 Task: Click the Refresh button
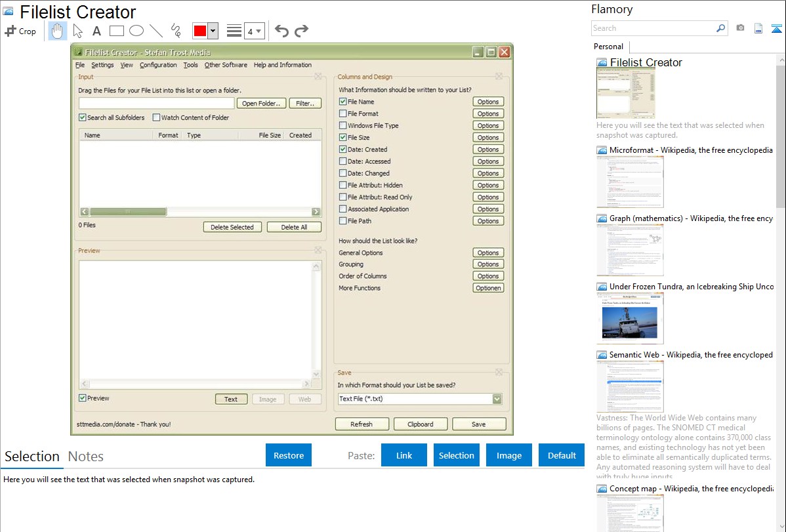pos(362,424)
